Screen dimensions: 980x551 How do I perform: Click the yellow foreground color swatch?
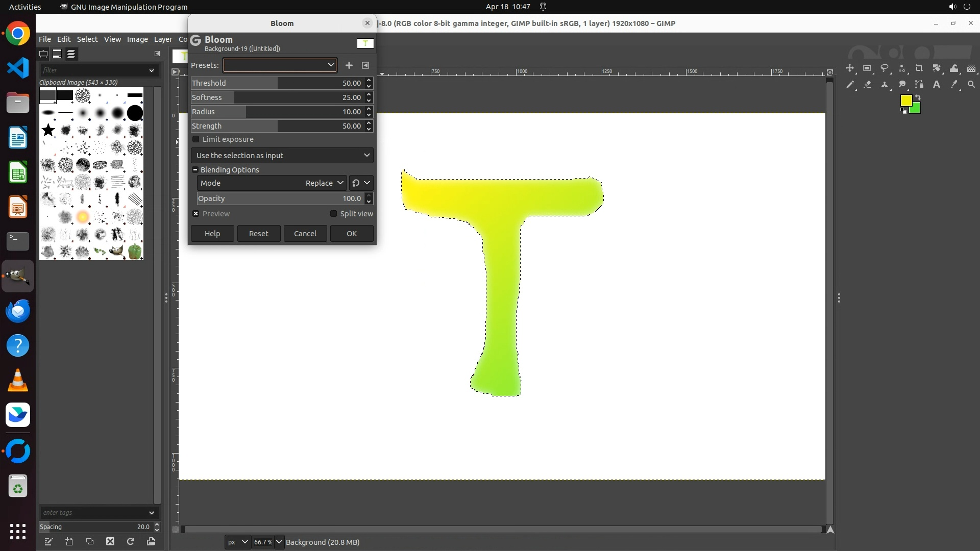[x=906, y=101]
